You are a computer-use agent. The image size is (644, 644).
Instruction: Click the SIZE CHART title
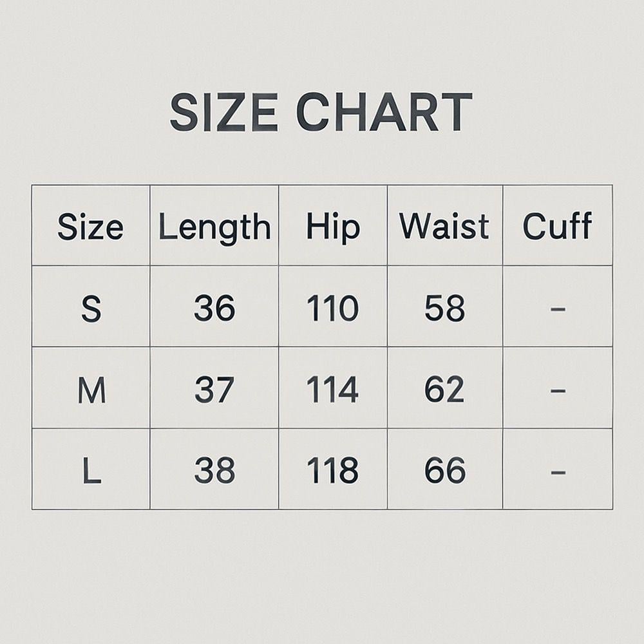point(321,113)
